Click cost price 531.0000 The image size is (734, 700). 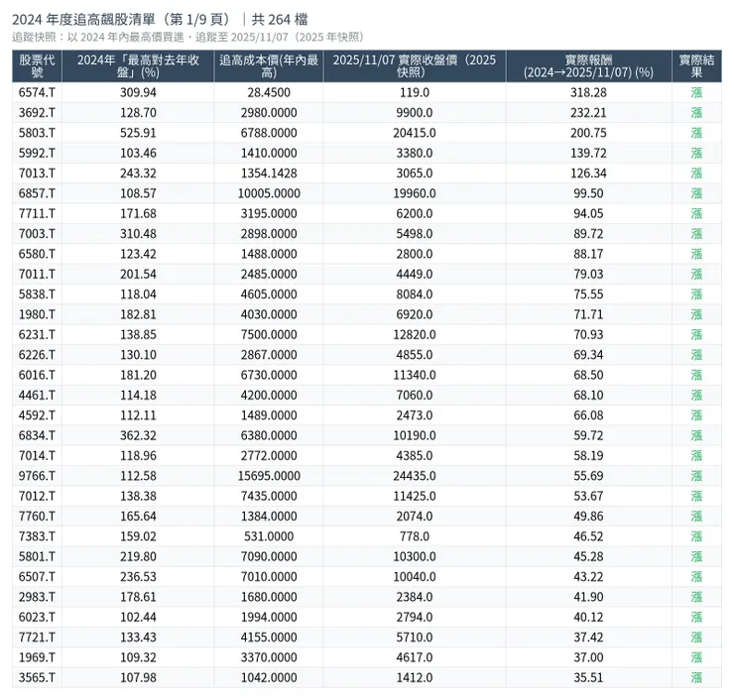pos(269,536)
